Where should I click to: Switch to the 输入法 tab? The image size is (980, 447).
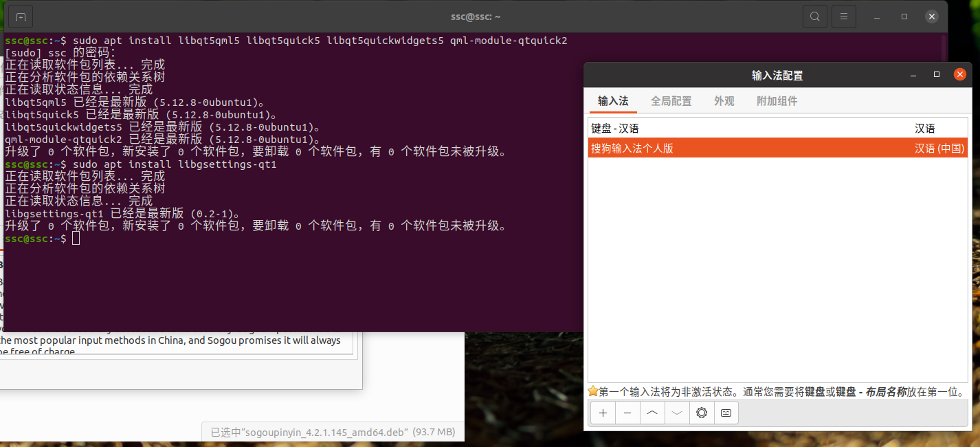[x=613, y=101]
